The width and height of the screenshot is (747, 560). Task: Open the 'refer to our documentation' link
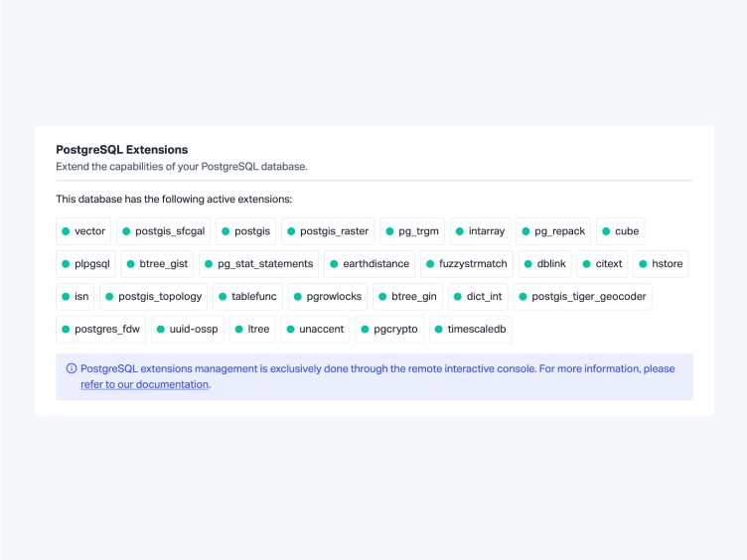coord(144,384)
